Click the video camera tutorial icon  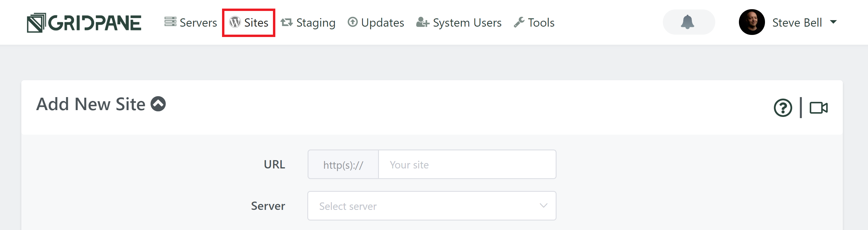pyautogui.click(x=819, y=108)
